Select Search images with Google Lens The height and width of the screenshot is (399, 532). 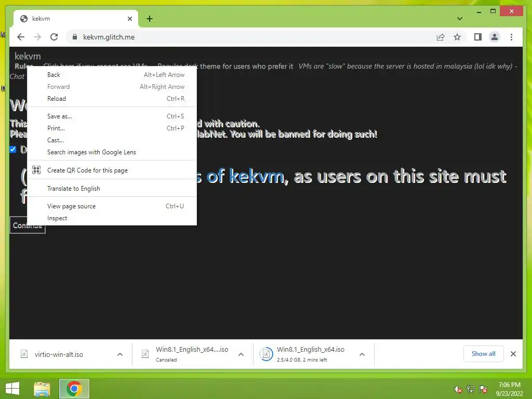click(112, 152)
